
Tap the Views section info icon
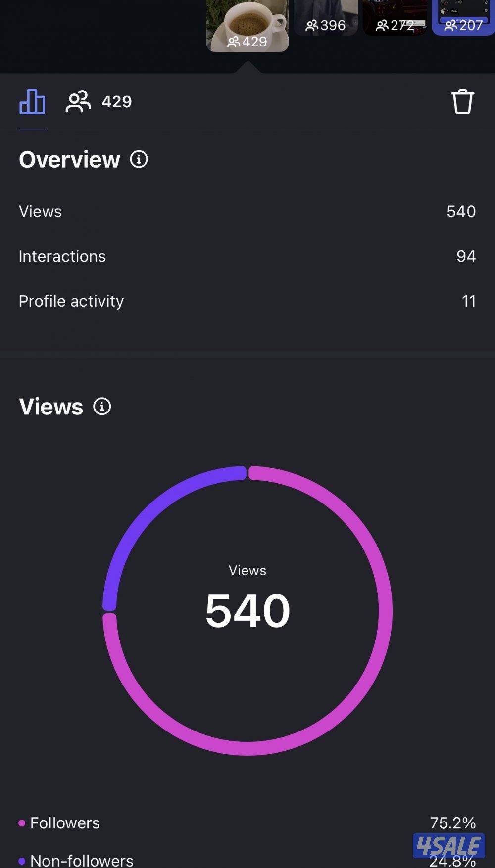point(102,407)
